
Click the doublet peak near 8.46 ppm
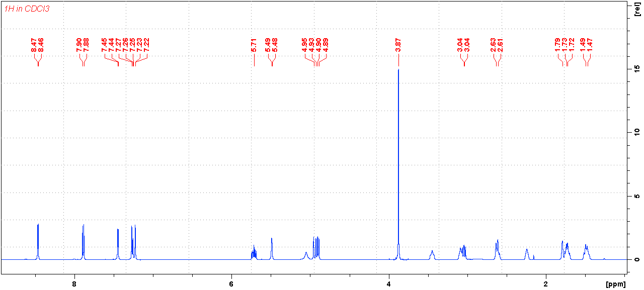(38, 241)
